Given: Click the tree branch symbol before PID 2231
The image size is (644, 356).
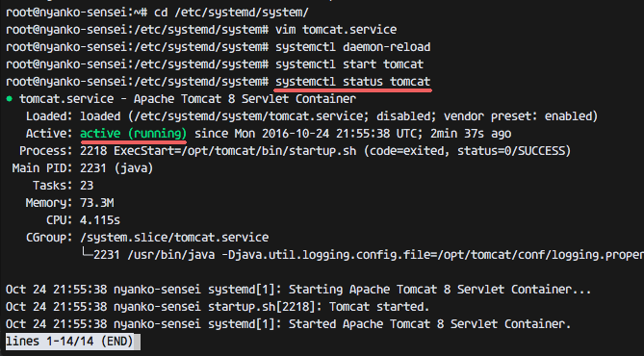Looking at the screenshot, I should 87,254.
